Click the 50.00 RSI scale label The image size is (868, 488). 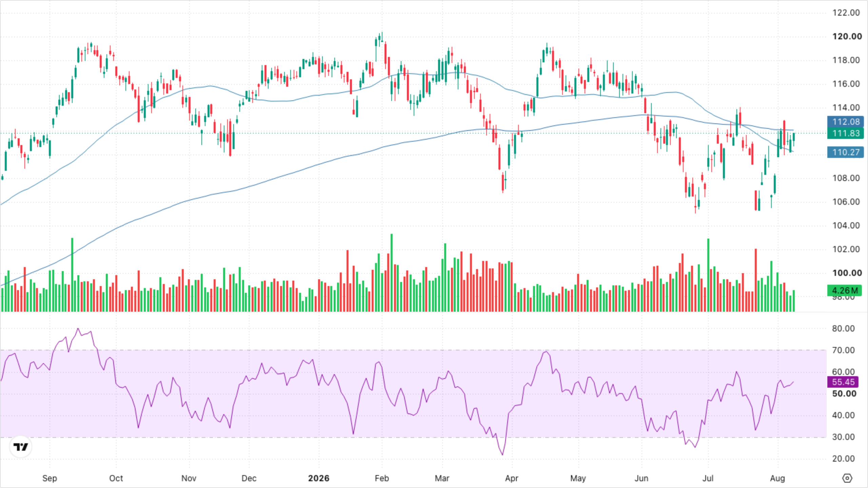tap(844, 393)
